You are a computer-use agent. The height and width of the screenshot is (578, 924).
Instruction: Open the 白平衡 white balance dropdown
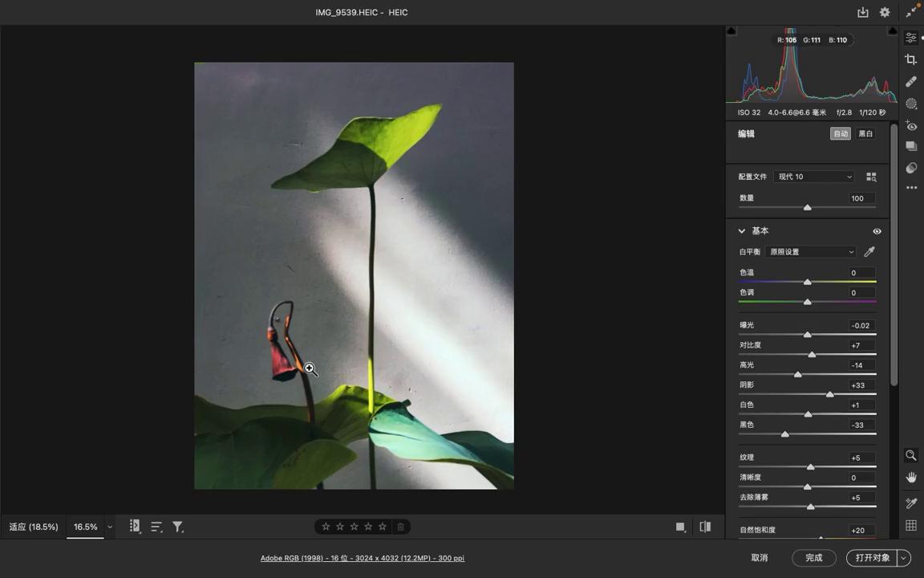click(811, 252)
